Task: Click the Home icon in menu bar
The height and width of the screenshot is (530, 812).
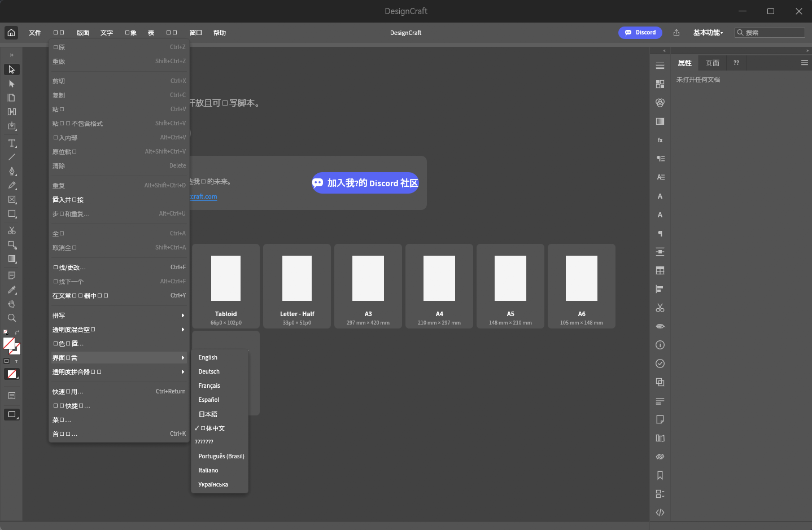Action: 11,33
